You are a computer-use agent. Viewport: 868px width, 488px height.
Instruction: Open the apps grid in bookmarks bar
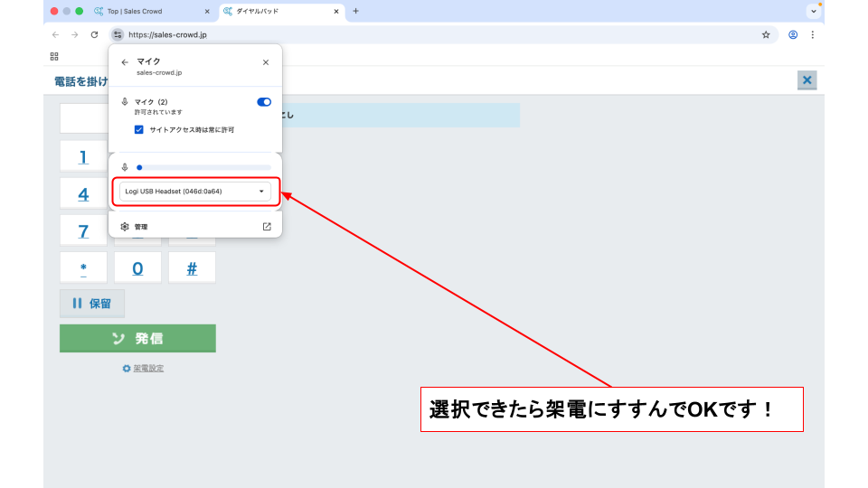coord(54,56)
